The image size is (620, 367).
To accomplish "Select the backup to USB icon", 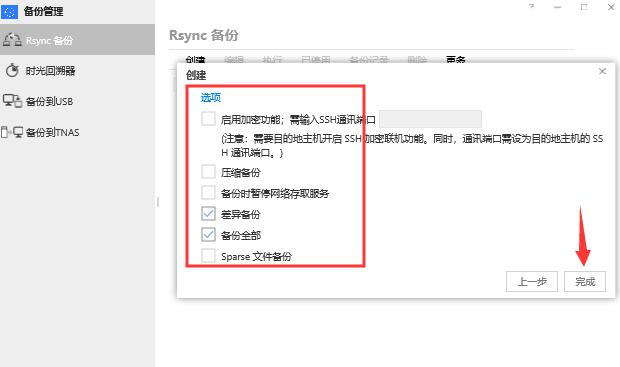I will click(x=12, y=101).
